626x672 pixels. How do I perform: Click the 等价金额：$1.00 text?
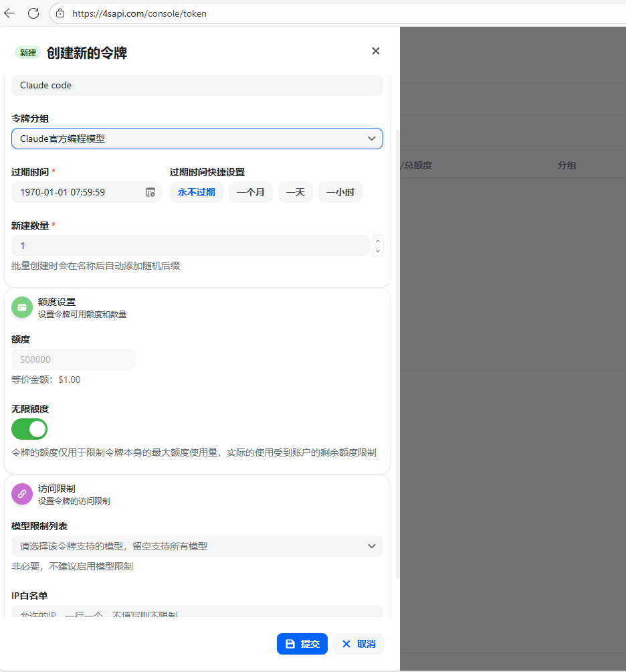coord(46,380)
